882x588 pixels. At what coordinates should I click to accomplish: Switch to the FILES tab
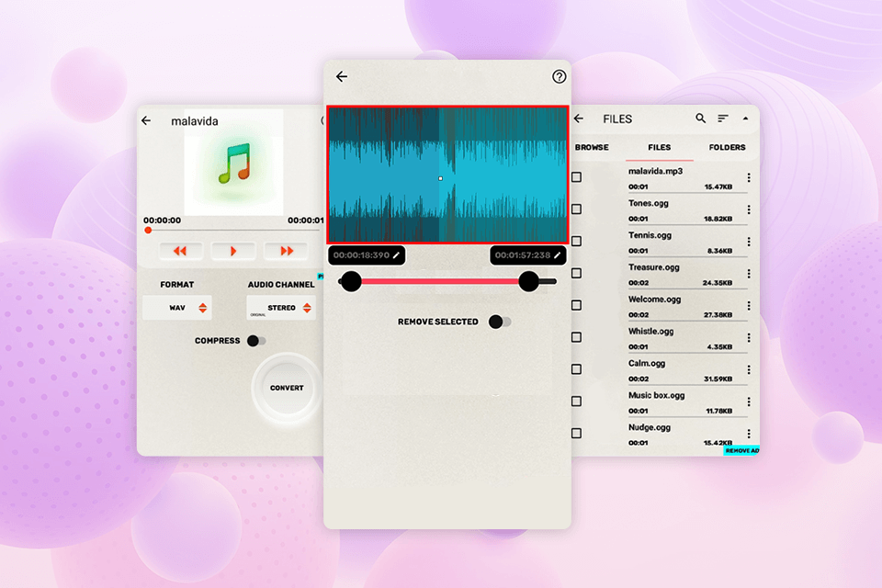point(660,147)
